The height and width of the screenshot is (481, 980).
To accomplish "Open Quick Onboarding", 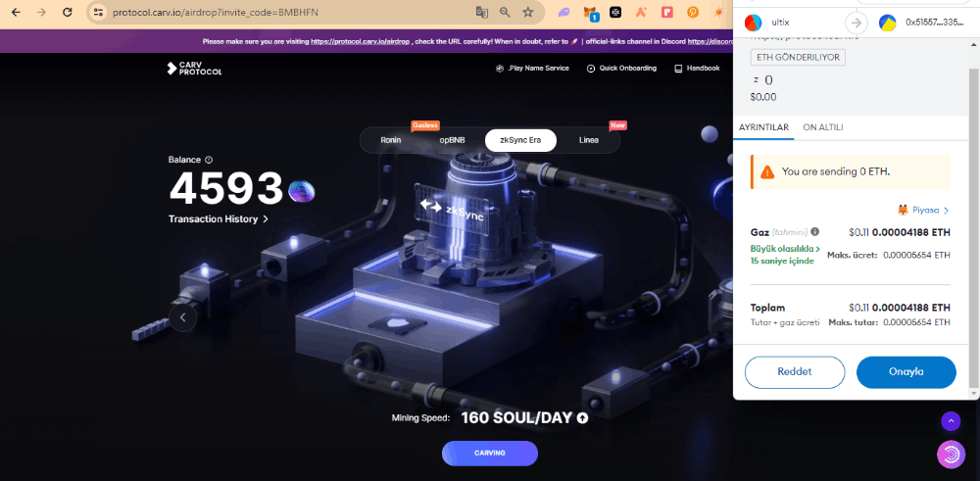I will [622, 69].
